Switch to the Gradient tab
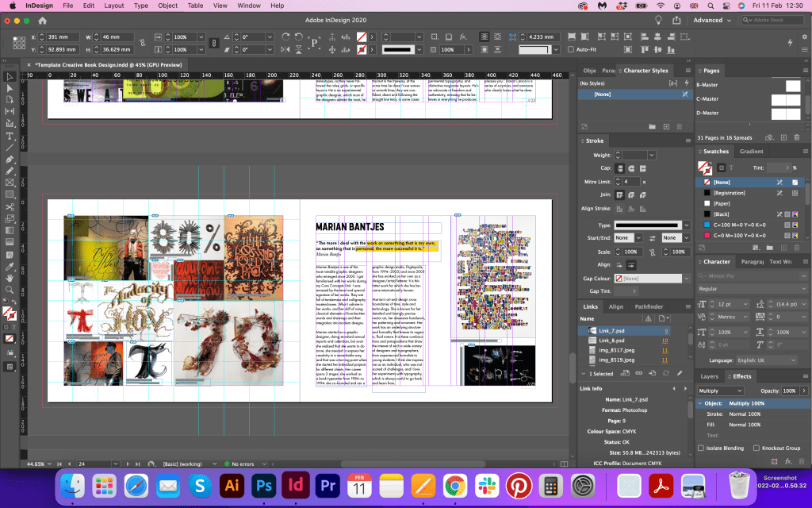 click(751, 152)
